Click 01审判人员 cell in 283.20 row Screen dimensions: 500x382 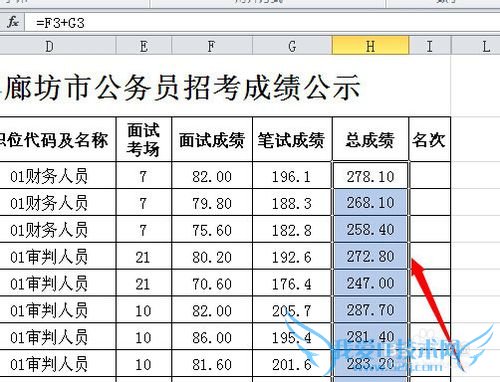click(x=58, y=364)
